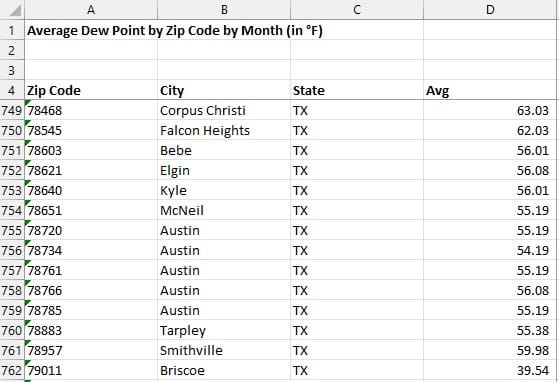Click the title cell Average Dew Point

[175, 30]
